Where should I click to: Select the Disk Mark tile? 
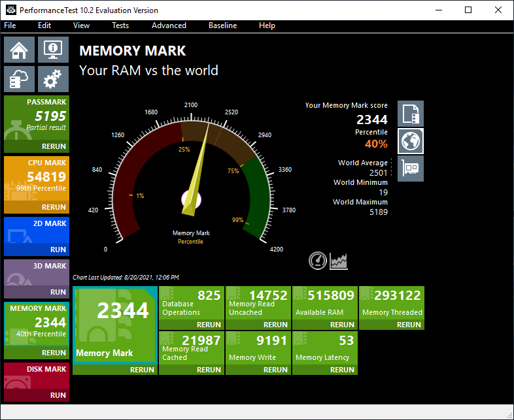(x=37, y=376)
